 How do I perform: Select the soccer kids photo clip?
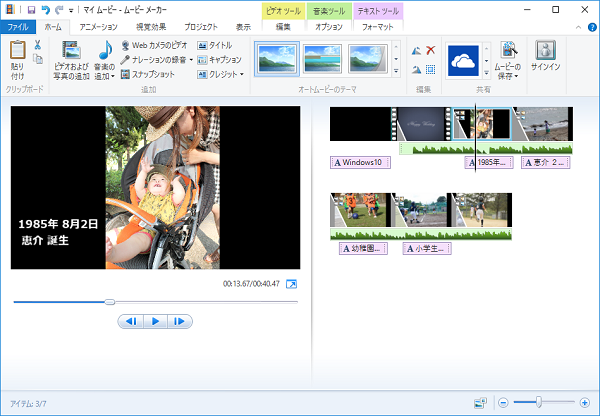tap(360, 210)
